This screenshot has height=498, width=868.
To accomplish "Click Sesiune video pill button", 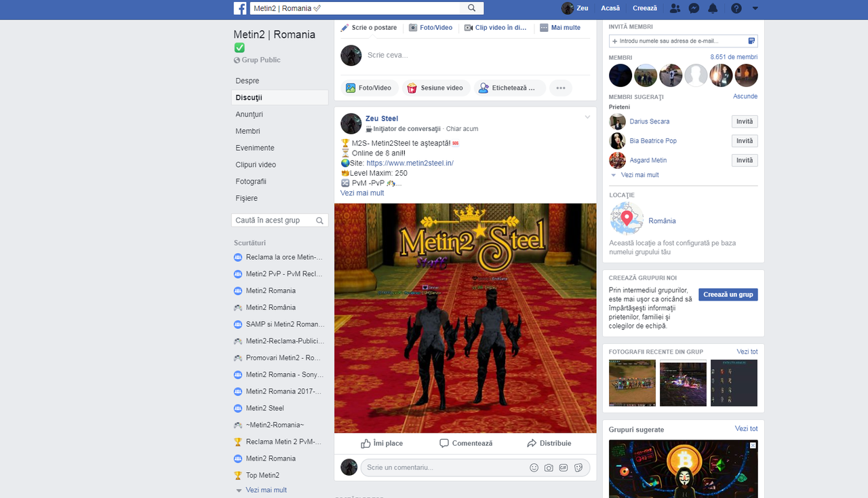I will pyautogui.click(x=435, y=88).
